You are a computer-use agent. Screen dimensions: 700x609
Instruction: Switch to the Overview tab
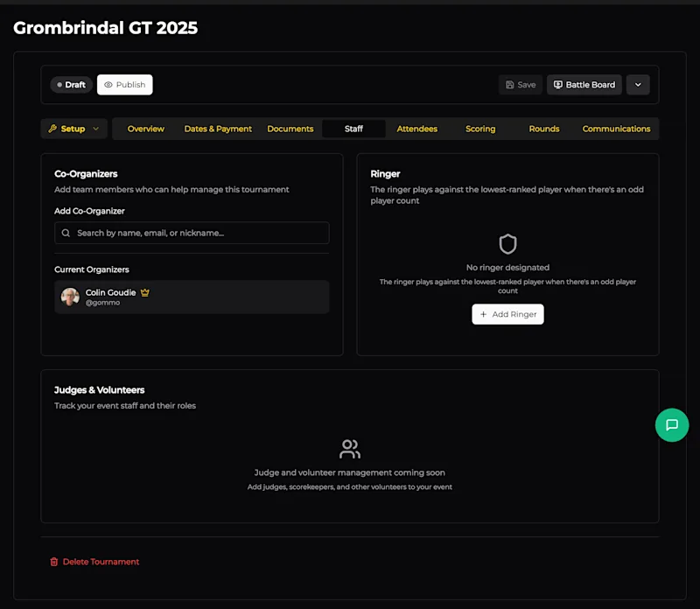(x=145, y=129)
